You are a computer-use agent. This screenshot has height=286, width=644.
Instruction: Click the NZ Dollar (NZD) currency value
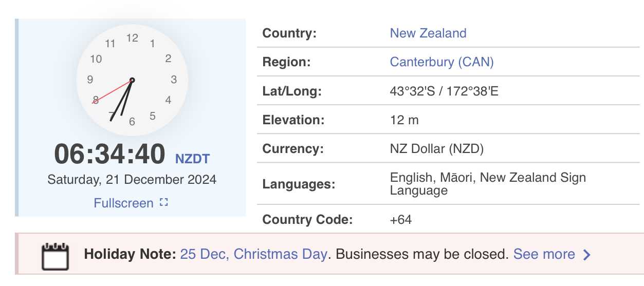coord(437,149)
